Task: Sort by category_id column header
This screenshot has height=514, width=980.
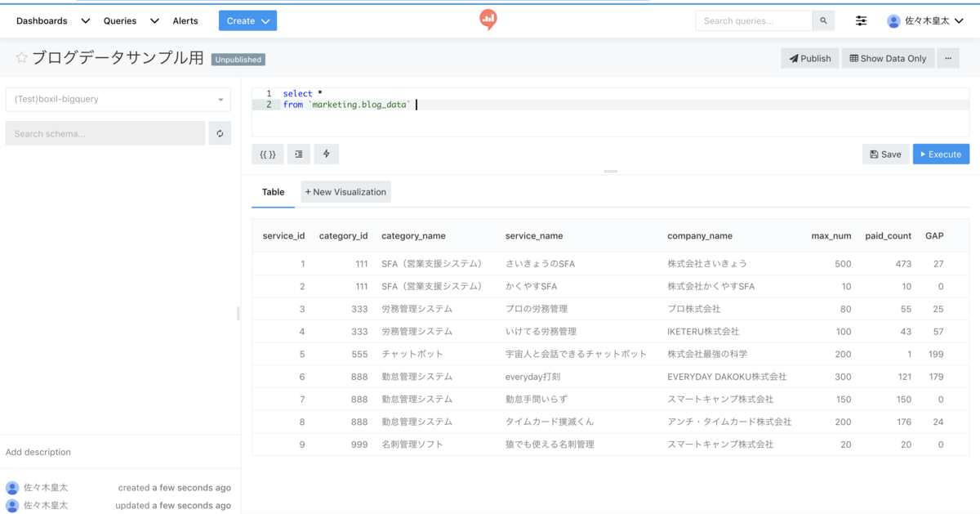Action: (343, 235)
